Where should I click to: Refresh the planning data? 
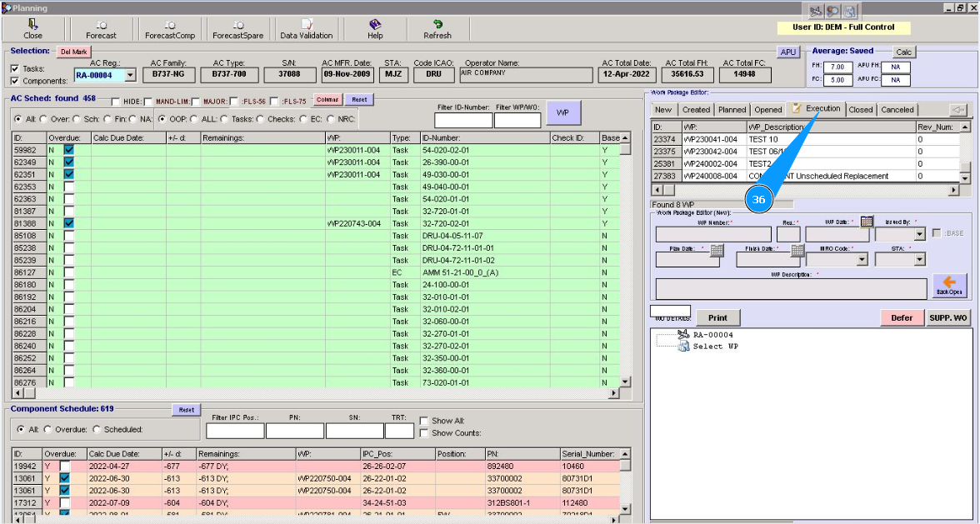pos(437,29)
